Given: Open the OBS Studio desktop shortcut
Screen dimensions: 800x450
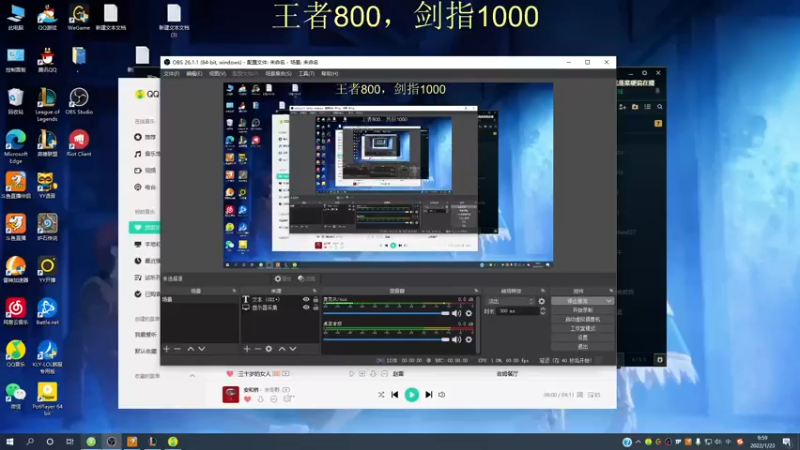Looking at the screenshot, I should coord(79,101).
